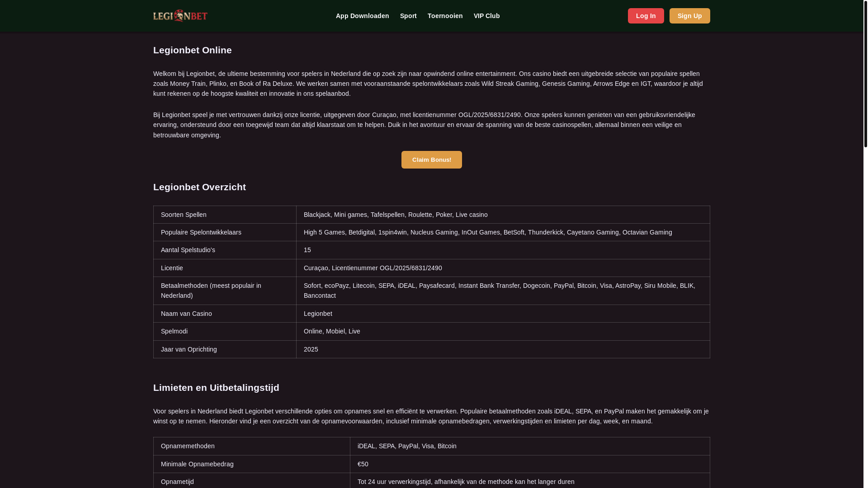Click paragraph starting 'Voor spelers in Nederland'
Viewport: 868px width, 488px height.
pyautogui.click(x=431, y=416)
